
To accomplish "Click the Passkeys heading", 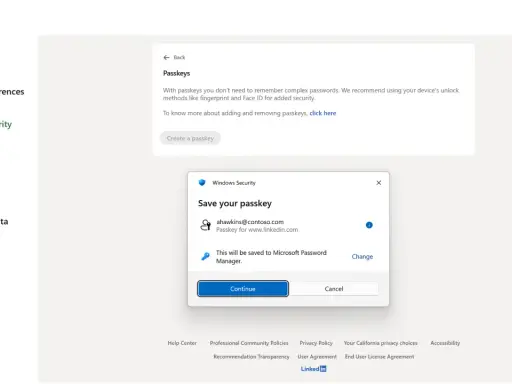I will point(176,73).
